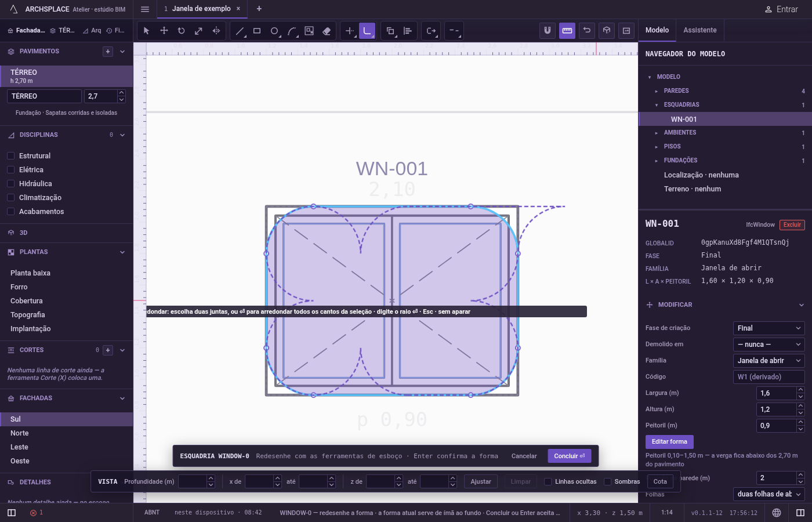Increase the Largura stepper value

click(800, 390)
